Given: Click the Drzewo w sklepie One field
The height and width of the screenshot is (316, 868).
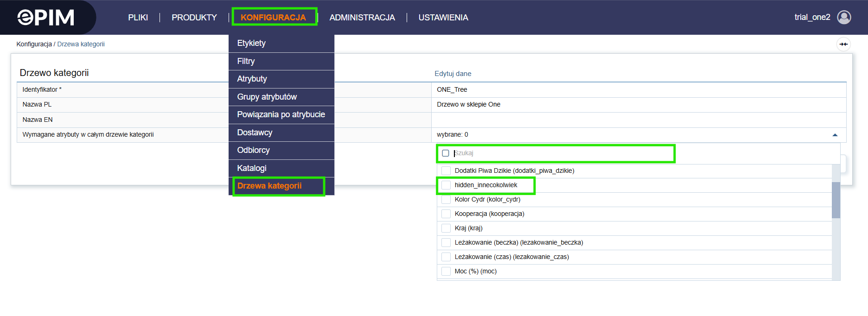Looking at the screenshot, I should coord(638,105).
